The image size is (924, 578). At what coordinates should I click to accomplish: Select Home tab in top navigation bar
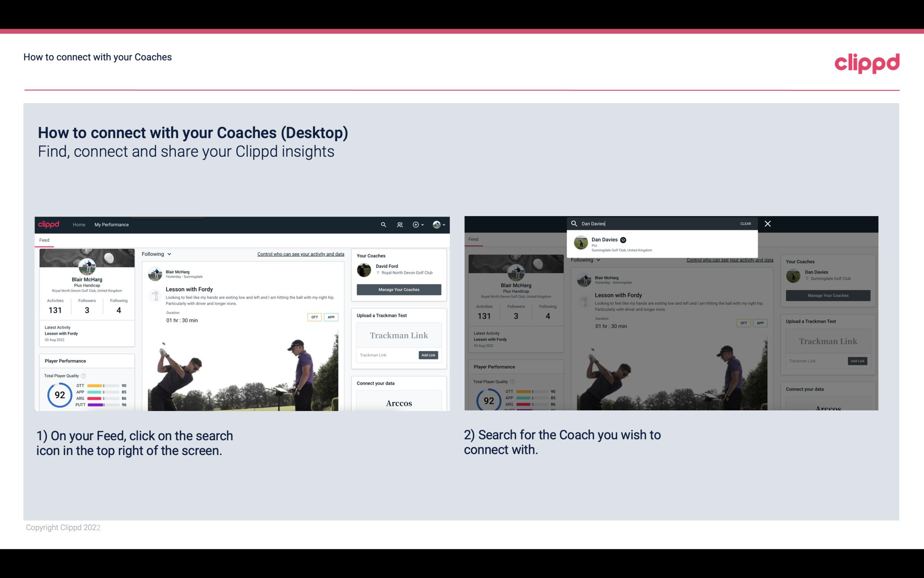pyautogui.click(x=79, y=224)
